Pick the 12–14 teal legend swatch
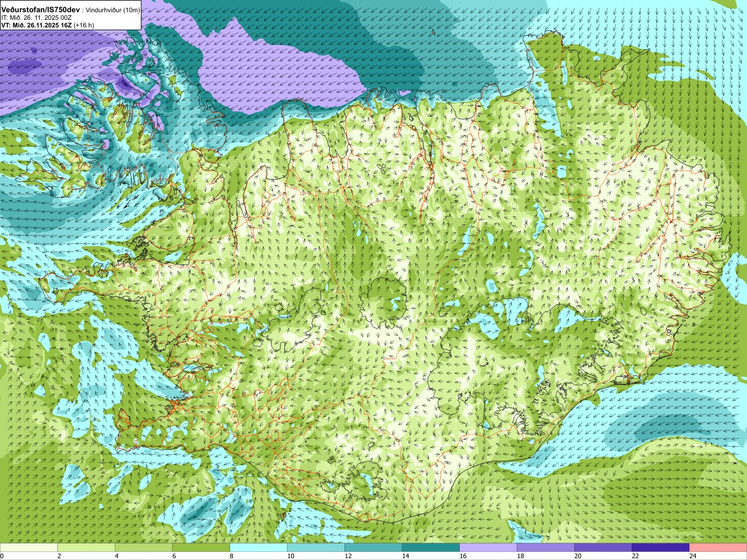747x560 pixels. point(373,548)
